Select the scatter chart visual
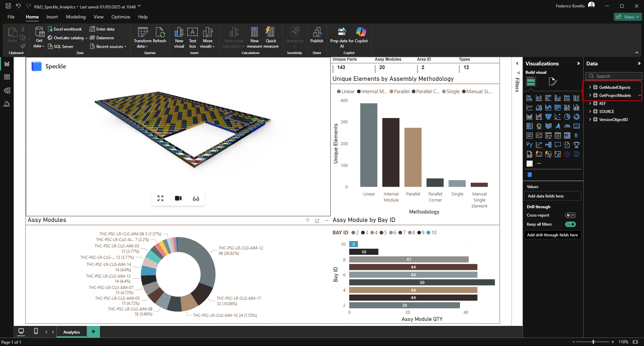Image resolution: width=644 pixels, height=346 pixels. [558, 117]
